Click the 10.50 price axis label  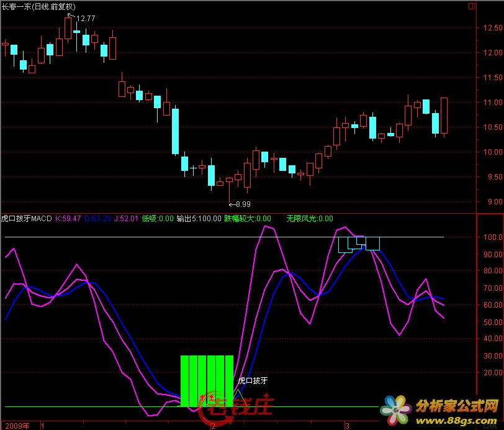coord(493,127)
